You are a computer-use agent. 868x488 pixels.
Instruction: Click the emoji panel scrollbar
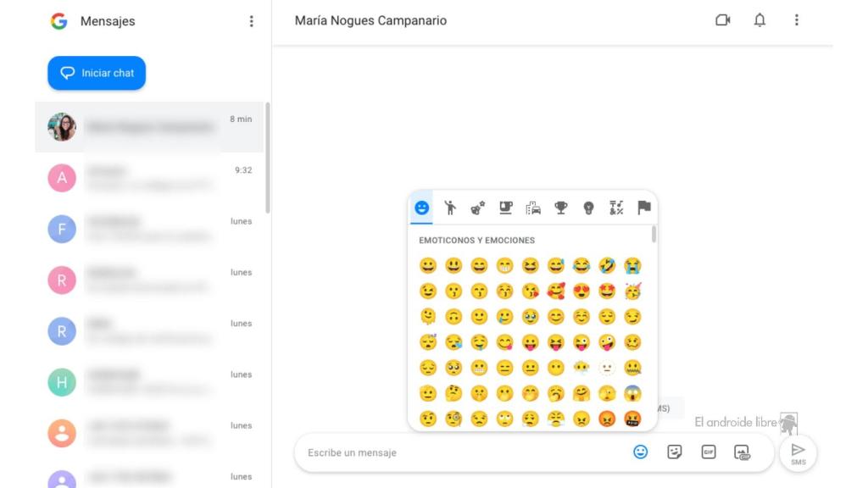[x=654, y=234]
